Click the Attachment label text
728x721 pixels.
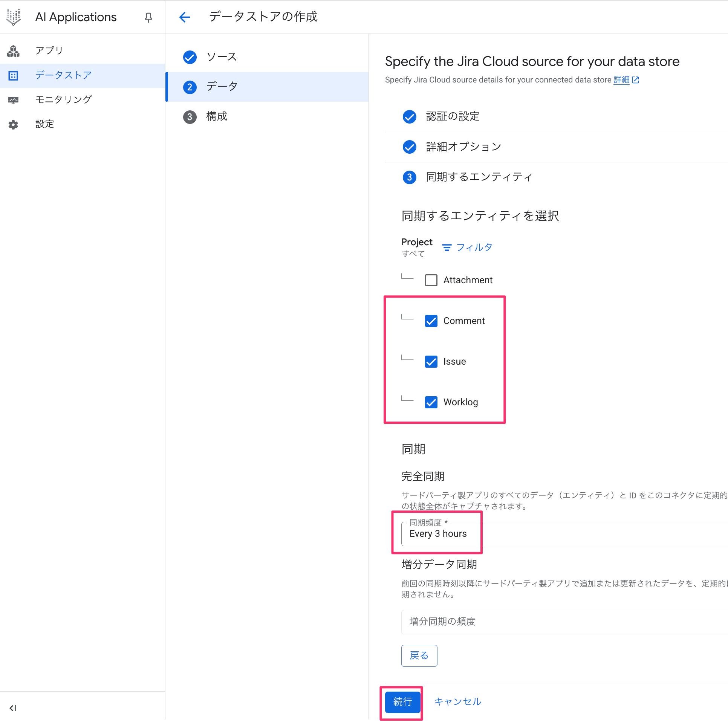point(468,280)
